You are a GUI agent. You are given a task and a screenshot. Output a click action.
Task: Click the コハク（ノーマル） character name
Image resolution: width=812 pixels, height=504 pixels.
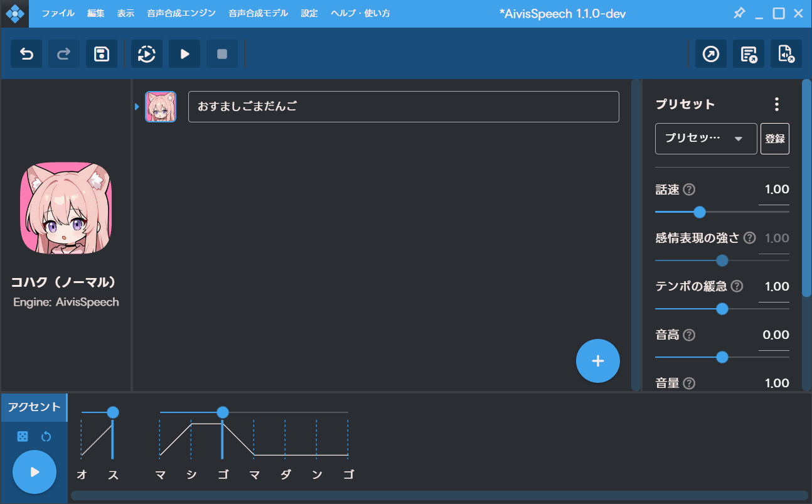coord(65,282)
